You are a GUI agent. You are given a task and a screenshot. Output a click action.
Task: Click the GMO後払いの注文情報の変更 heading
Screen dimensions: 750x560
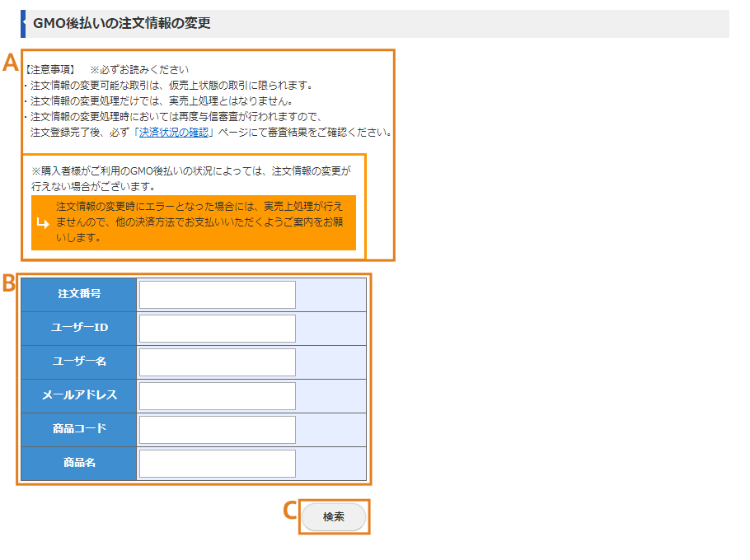click(121, 23)
